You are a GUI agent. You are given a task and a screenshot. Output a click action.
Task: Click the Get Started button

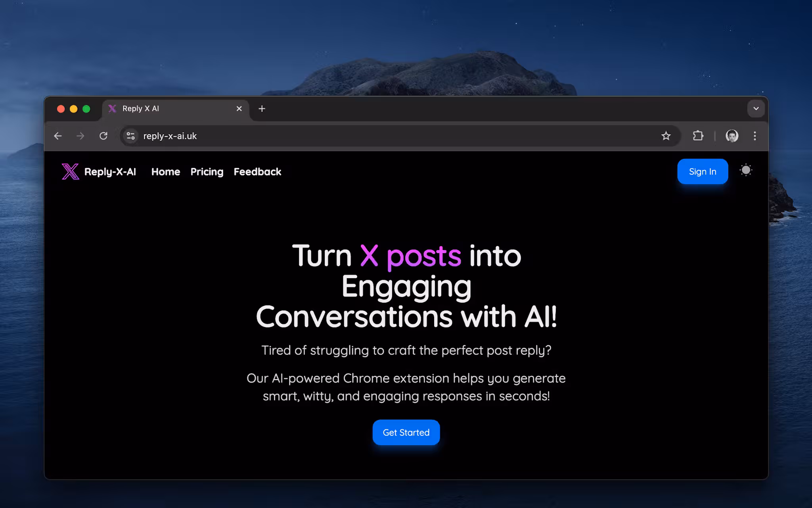(406, 433)
